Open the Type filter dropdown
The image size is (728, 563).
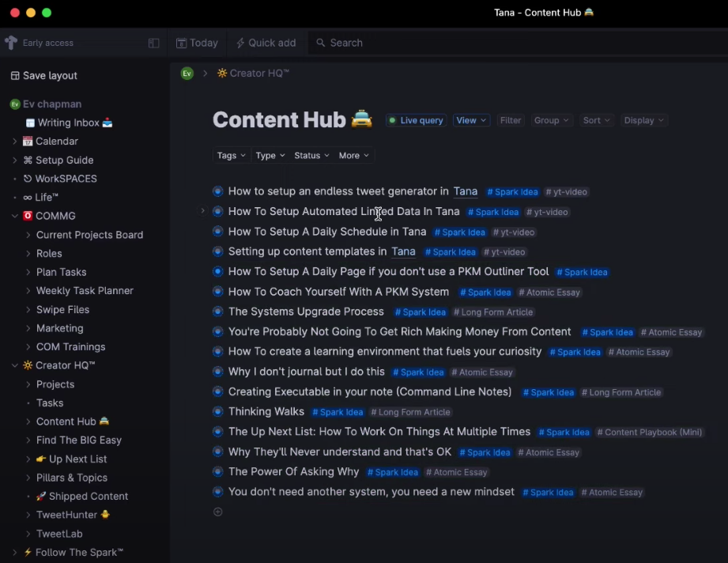pyautogui.click(x=270, y=156)
